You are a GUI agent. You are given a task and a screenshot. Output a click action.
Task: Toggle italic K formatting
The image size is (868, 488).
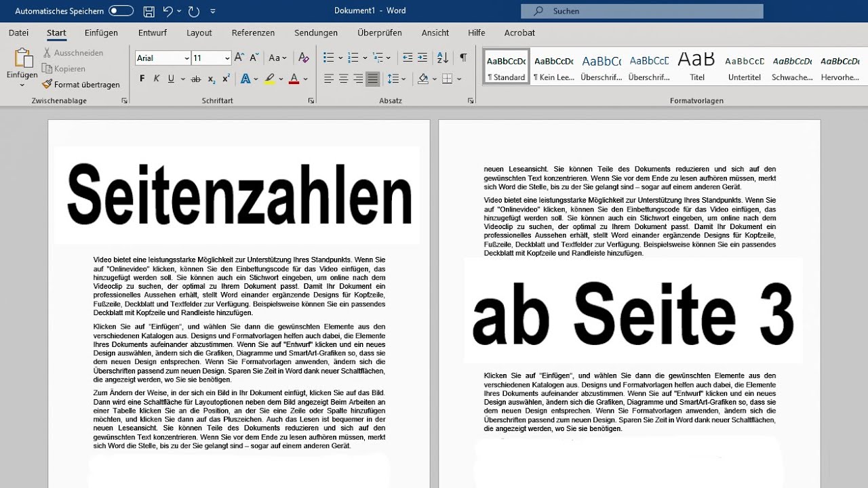click(157, 79)
